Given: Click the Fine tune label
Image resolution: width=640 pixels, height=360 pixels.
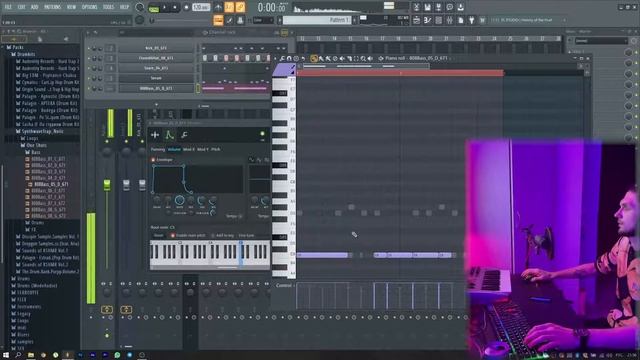Looking at the screenshot, I should click(246, 236).
